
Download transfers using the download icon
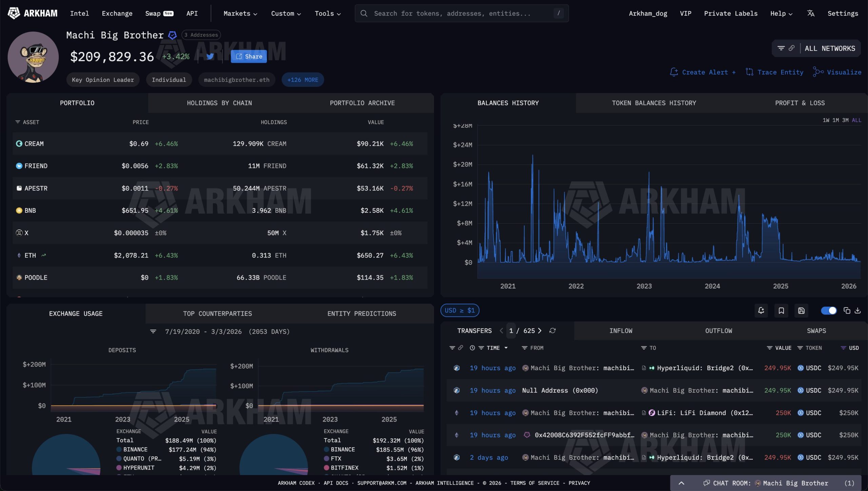[x=858, y=310]
